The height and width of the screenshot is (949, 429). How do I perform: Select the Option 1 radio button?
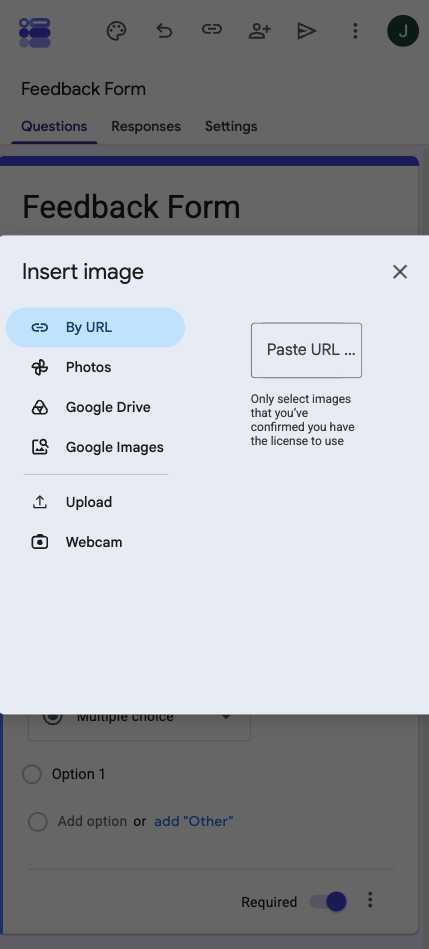[x=31, y=774]
